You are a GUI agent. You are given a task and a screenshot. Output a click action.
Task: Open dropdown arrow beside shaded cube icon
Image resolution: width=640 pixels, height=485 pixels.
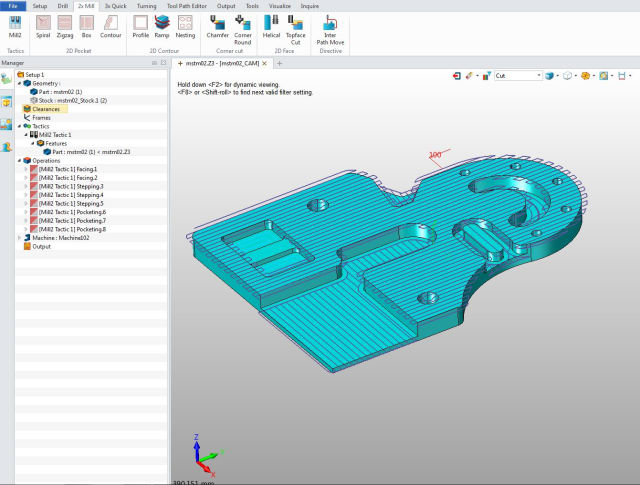[x=558, y=76]
